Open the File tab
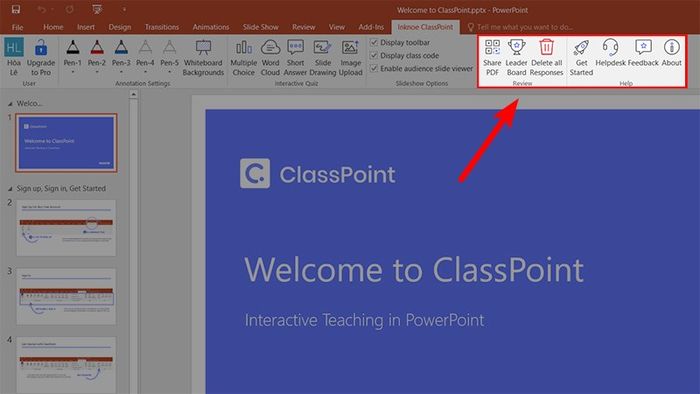 click(17, 27)
